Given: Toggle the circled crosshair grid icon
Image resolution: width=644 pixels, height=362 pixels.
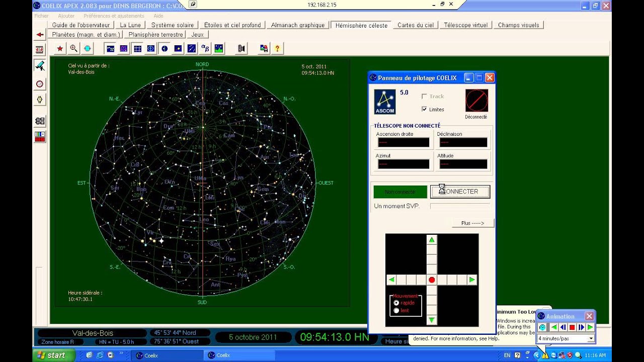Looking at the screenshot, I should click(150, 48).
